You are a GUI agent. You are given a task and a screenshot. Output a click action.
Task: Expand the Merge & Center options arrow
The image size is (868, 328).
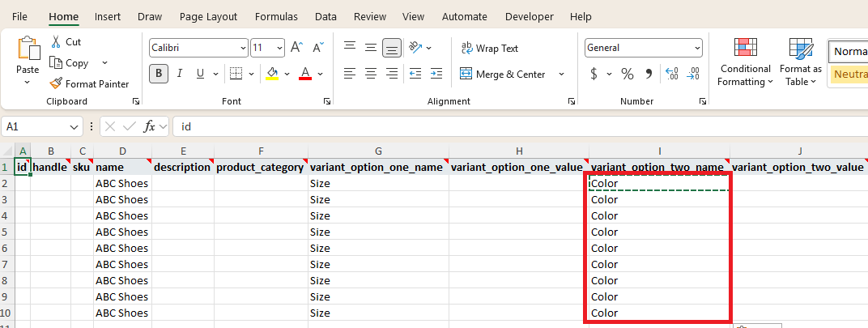561,74
